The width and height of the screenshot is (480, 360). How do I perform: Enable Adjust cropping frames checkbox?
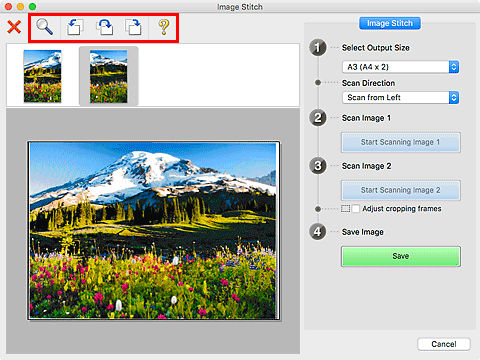tap(356, 209)
